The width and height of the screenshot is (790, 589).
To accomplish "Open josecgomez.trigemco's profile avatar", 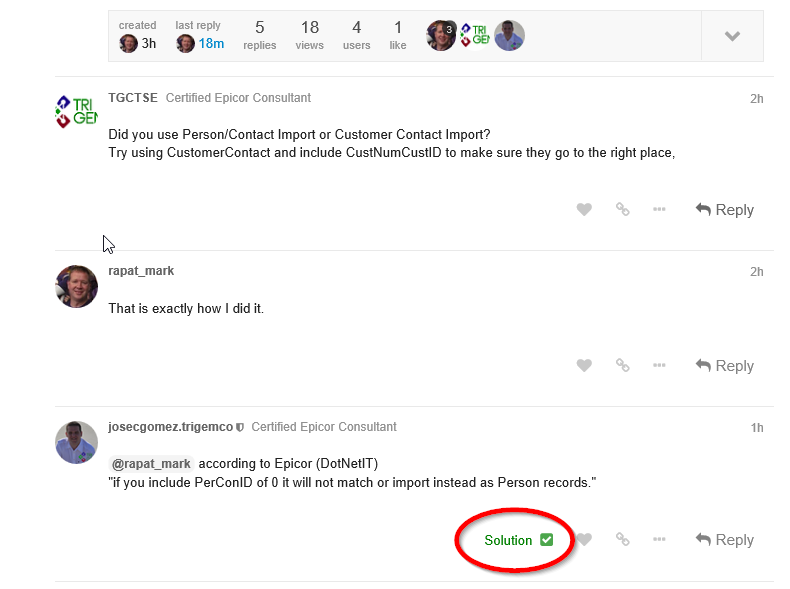I will 77,442.
